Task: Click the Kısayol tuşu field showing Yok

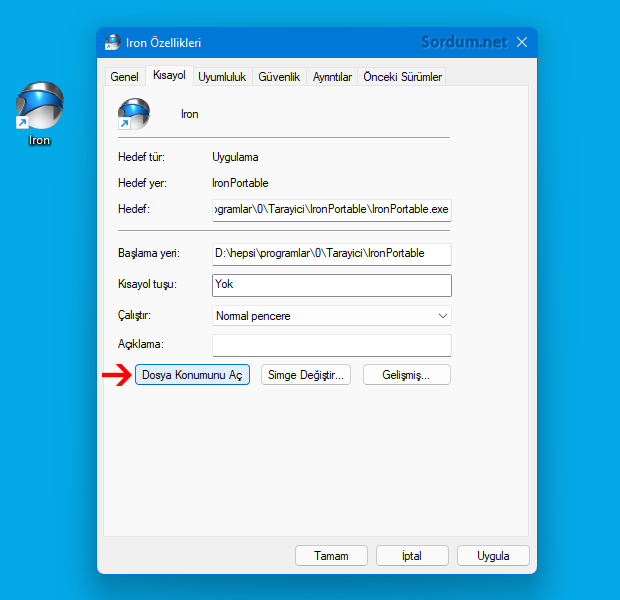Action: click(332, 285)
